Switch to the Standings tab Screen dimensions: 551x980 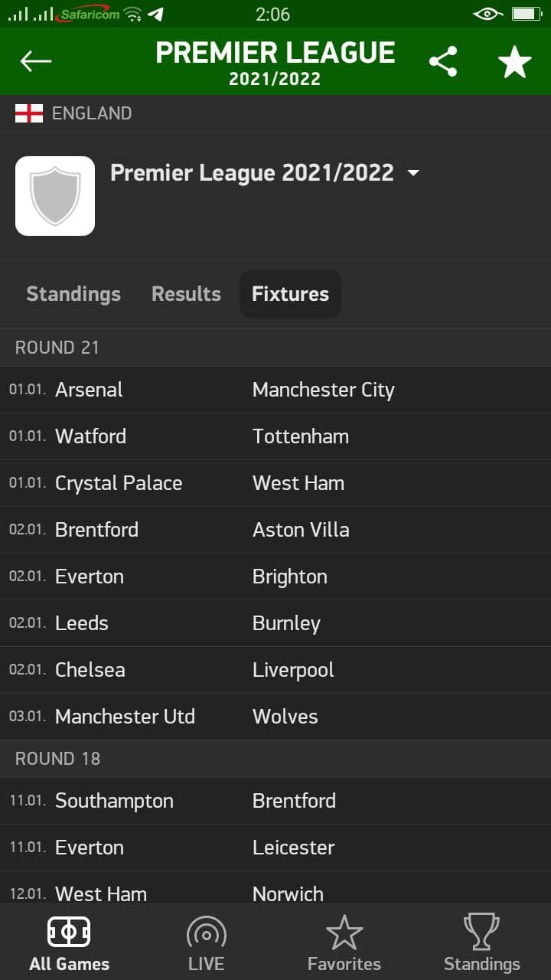tap(73, 294)
